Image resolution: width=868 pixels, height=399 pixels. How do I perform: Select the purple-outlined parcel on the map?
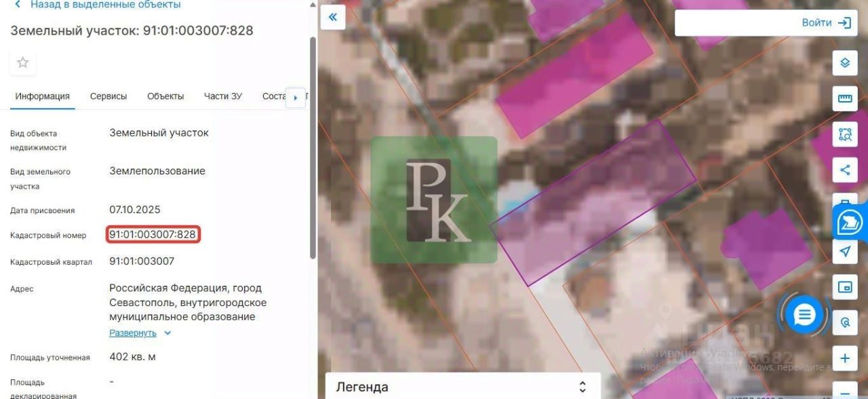click(593, 202)
